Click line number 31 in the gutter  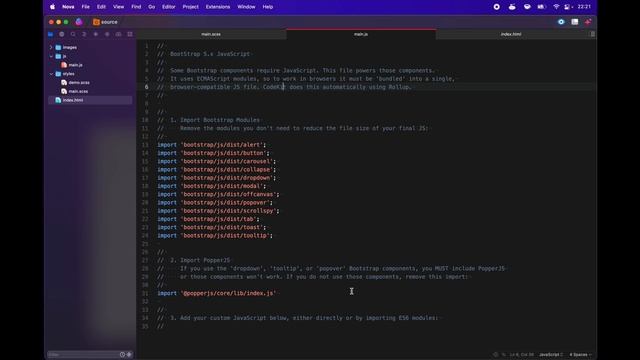coord(145,293)
